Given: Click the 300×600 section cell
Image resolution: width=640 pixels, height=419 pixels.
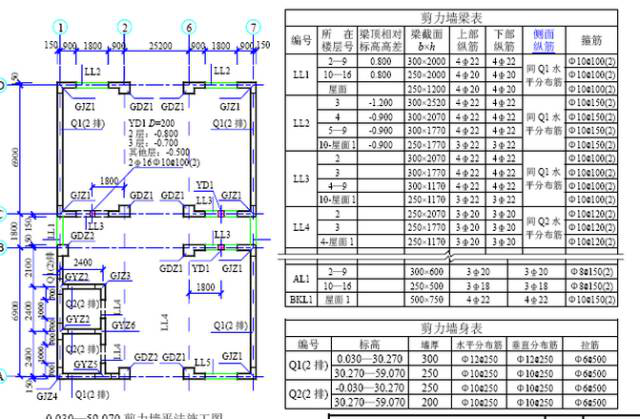Looking at the screenshot, I should coord(427,272).
